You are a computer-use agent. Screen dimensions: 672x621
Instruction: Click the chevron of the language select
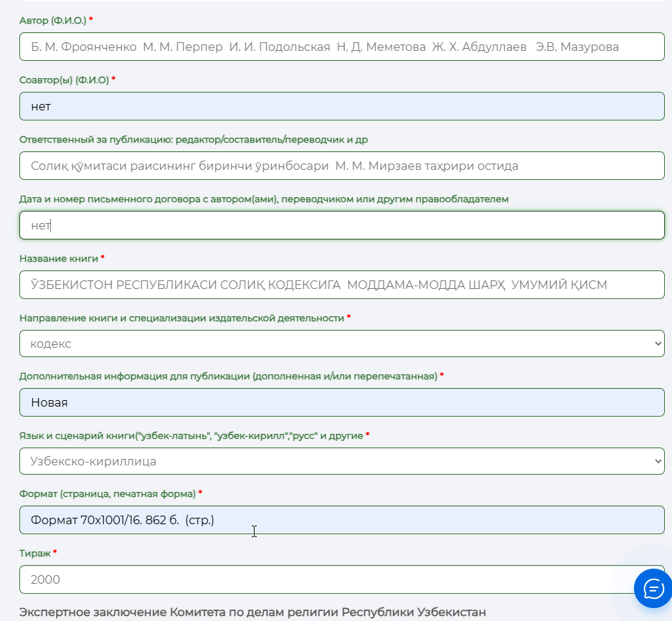[658, 461]
